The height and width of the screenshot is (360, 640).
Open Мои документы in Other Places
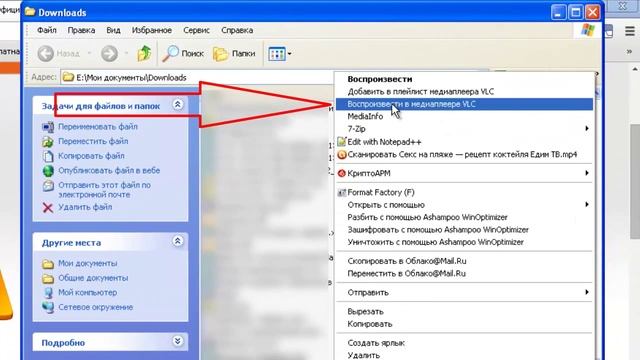(87, 263)
